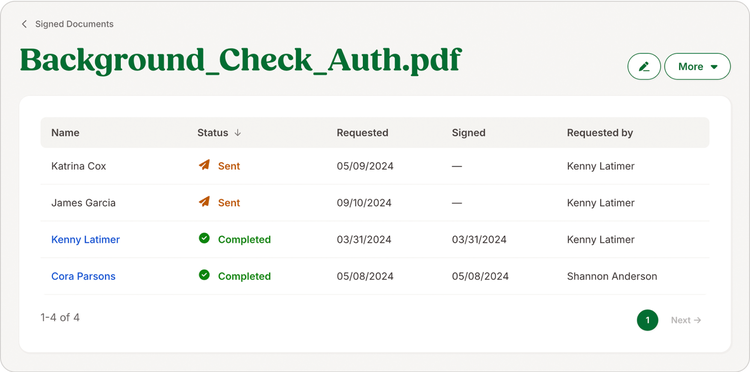Viewport: 750px width, 372px height.
Task: Click the Katrina Cox row name
Action: click(78, 166)
